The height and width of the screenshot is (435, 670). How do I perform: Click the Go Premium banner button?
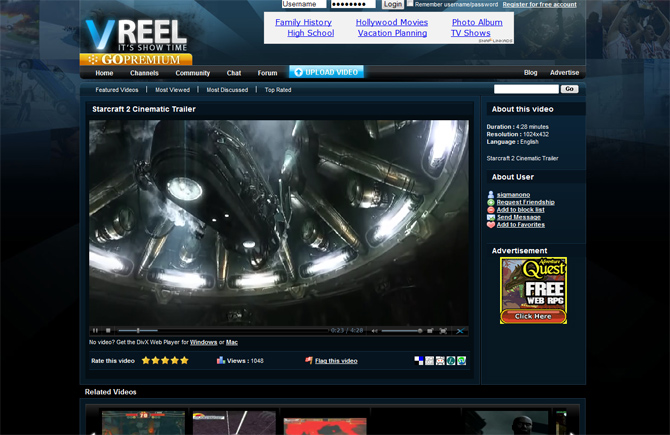pyautogui.click(x=136, y=59)
